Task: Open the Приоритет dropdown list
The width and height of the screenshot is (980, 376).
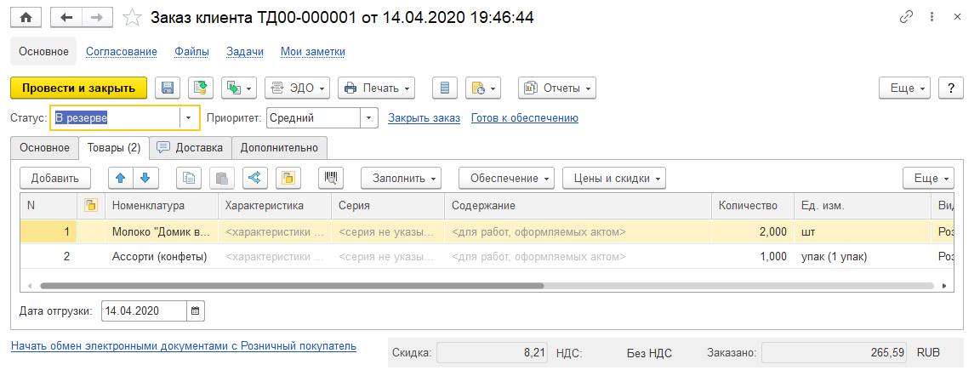Action: tap(368, 118)
